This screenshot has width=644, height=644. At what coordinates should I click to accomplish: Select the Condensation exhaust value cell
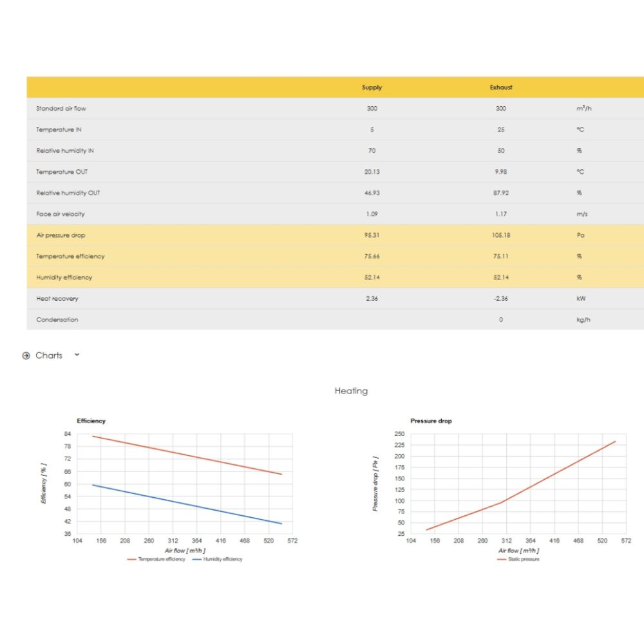click(x=501, y=320)
